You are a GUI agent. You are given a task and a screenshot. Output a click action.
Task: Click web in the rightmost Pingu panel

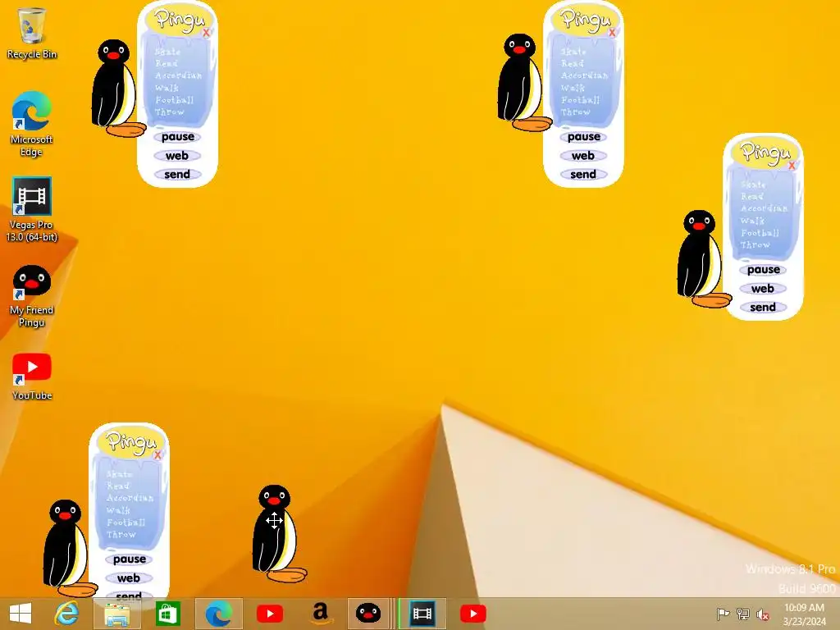(x=762, y=289)
